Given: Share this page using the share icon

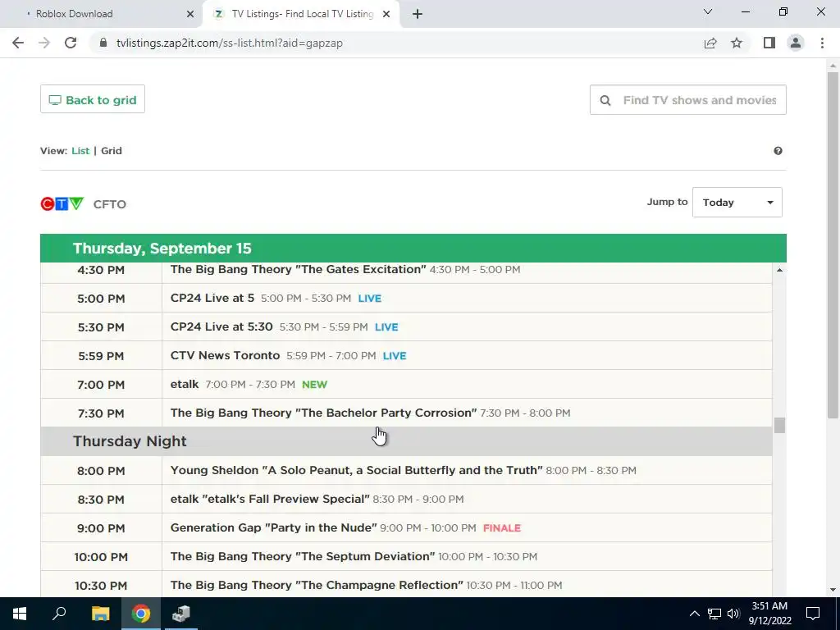Looking at the screenshot, I should click(x=710, y=43).
